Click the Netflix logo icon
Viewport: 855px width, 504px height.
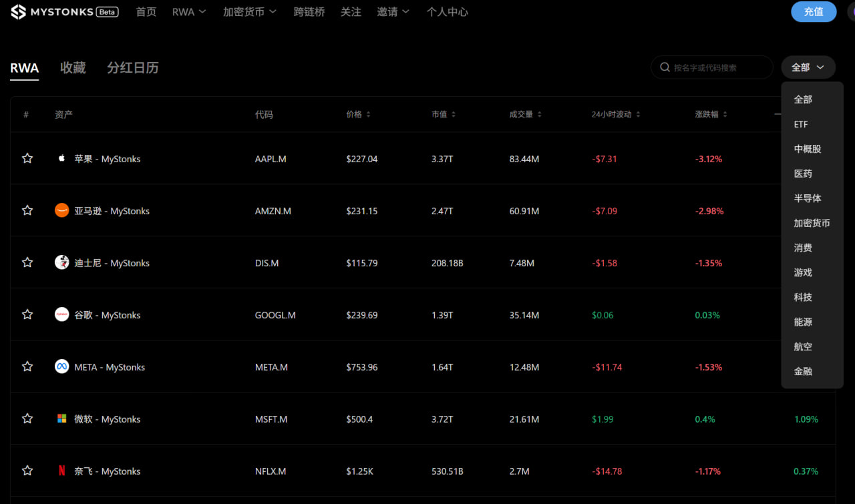pyautogui.click(x=61, y=471)
